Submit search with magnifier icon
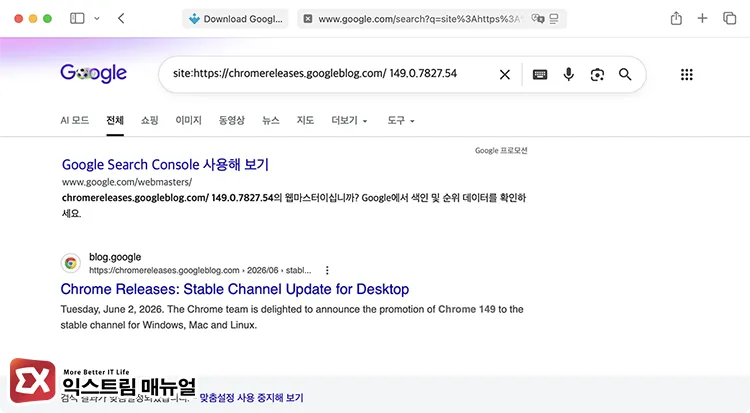750x413 pixels. click(625, 74)
